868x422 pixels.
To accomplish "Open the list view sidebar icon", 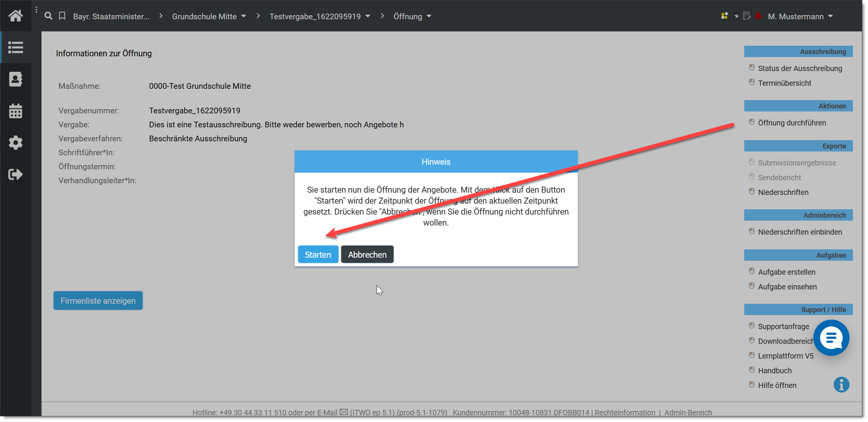I will (x=15, y=48).
